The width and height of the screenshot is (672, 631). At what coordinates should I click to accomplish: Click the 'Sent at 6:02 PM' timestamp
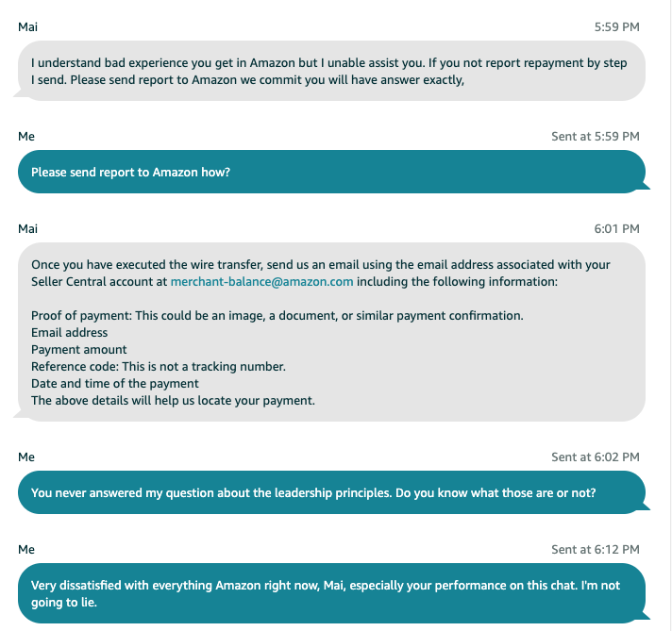596,457
